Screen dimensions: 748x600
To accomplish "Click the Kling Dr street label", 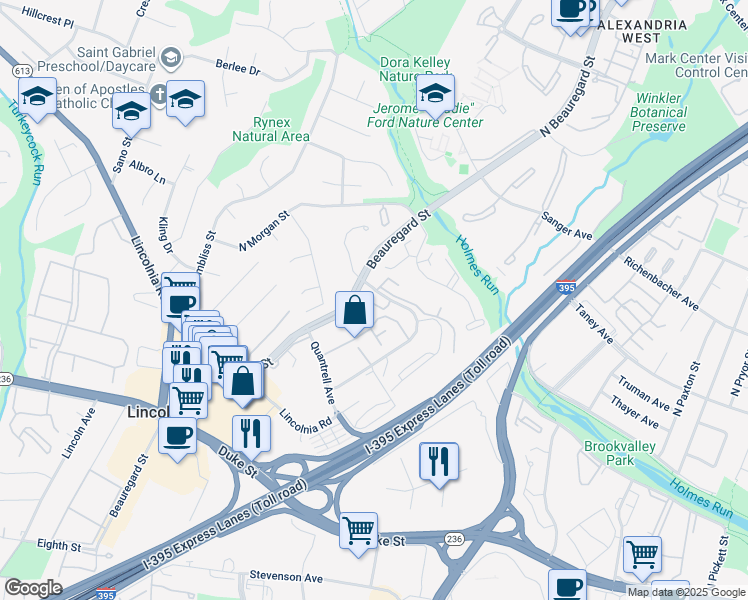I will [x=165, y=236].
